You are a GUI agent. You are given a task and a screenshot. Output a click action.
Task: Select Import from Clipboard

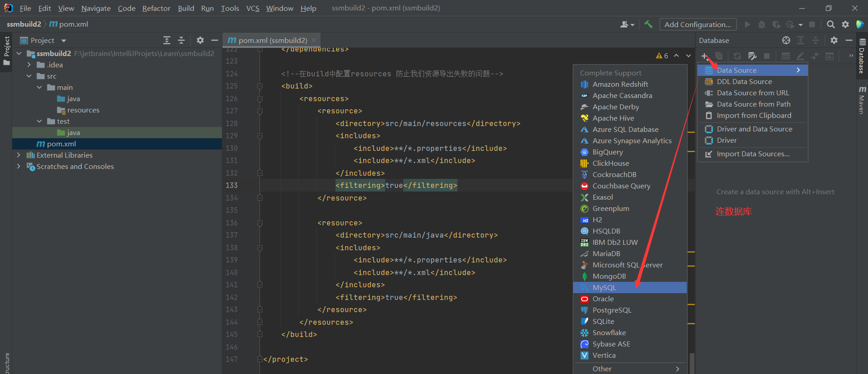753,115
